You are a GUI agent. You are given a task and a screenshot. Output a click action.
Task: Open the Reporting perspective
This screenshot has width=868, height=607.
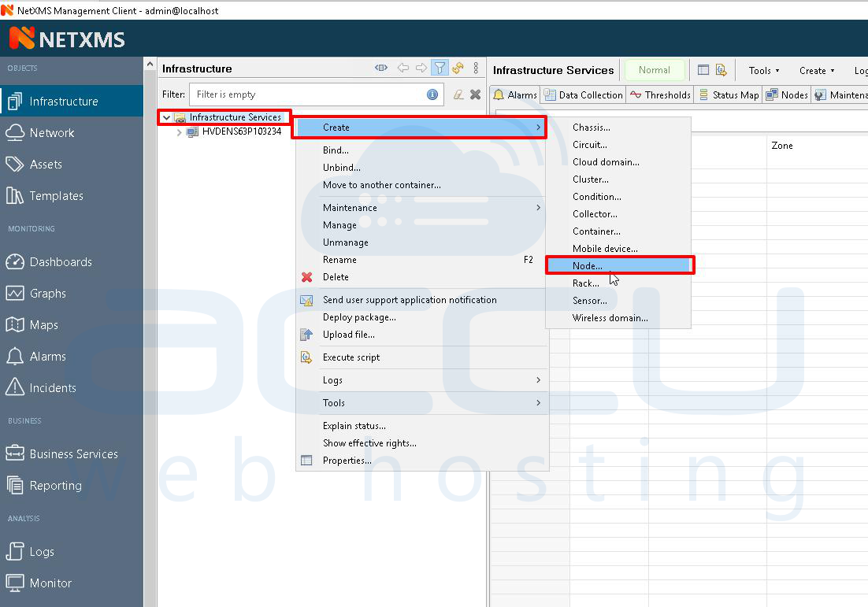[x=72, y=485]
